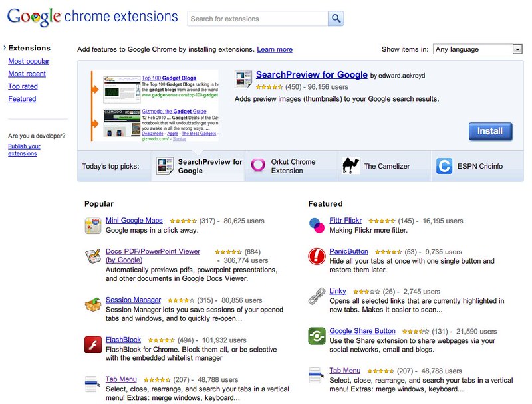The height and width of the screenshot is (404, 532).
Task: Select the ESPN Cricinfo top pick
Action: click(x=472, y=166)
